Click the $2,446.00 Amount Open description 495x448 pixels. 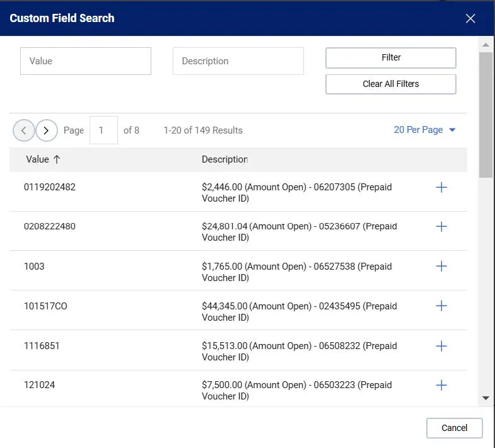[297, 193]
